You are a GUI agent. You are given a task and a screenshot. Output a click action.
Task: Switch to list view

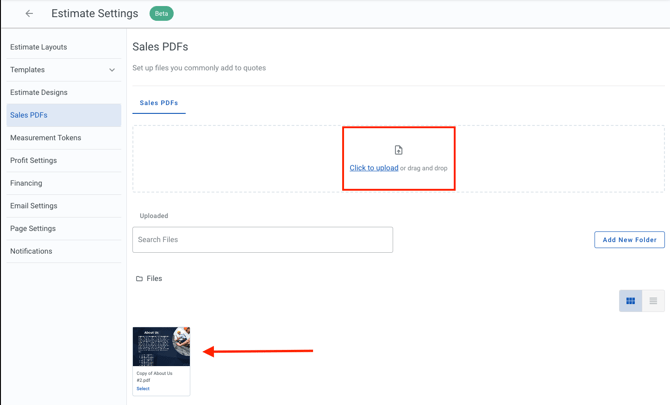653,301
